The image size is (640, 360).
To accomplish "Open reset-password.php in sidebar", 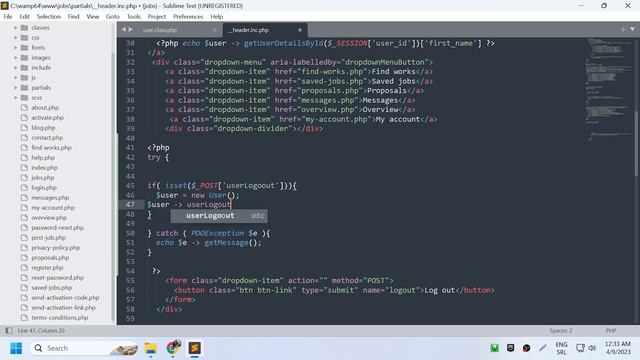I will tap(57, 278).
